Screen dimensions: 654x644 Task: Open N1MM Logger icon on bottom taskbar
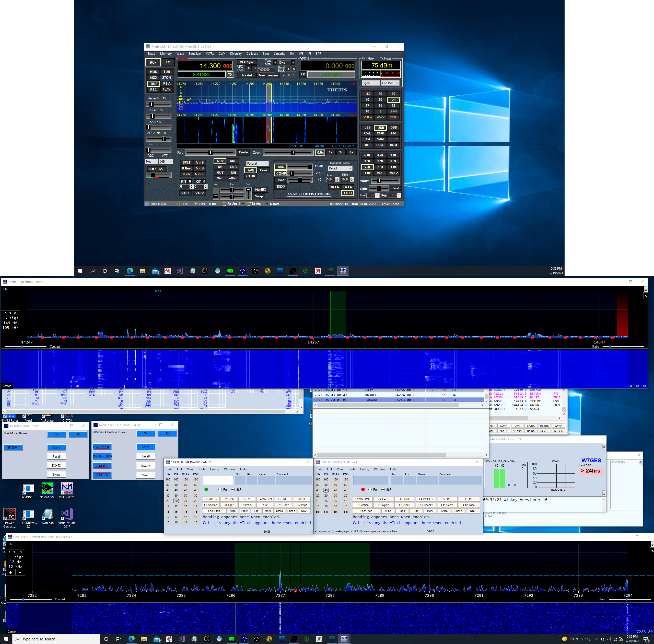click(344, 639)
